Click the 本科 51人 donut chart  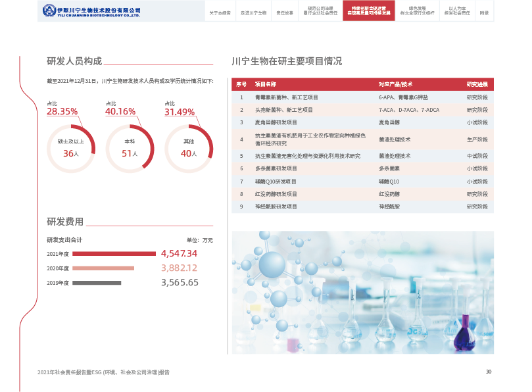130,149
